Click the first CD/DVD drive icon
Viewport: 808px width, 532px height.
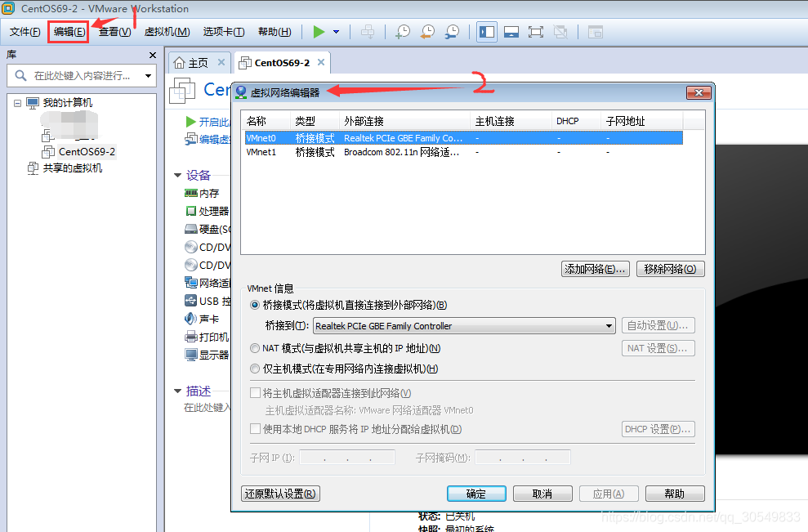pyautogui.click(x=190, y=247)
